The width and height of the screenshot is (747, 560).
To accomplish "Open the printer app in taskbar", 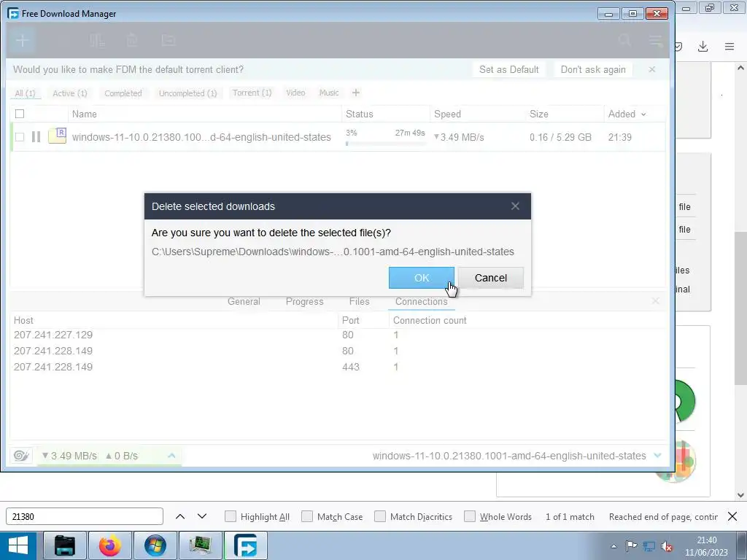I will click(65, 545).
